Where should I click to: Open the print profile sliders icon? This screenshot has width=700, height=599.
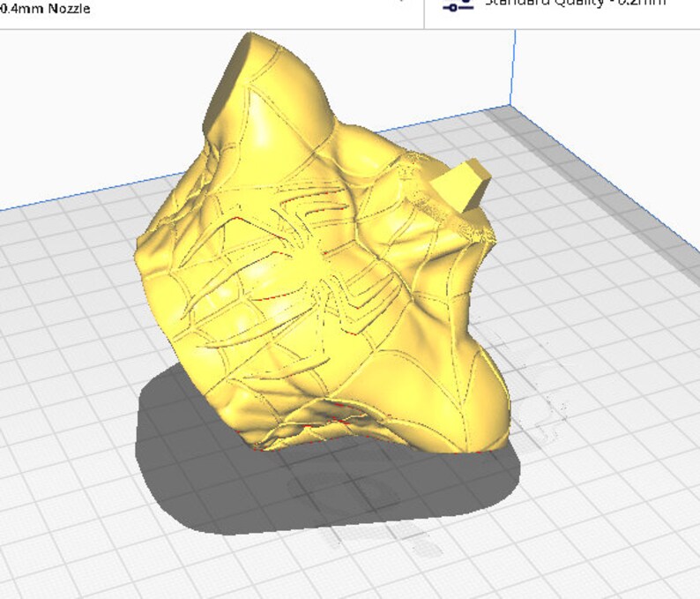[458, 4]
